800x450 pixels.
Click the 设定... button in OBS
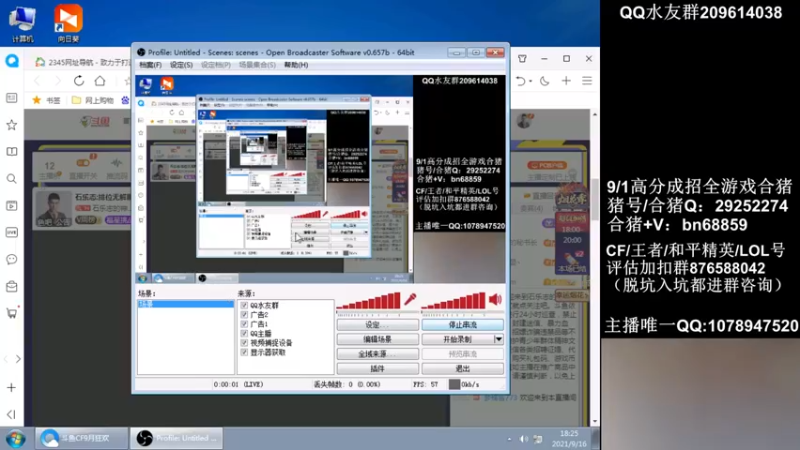(378, 324)
